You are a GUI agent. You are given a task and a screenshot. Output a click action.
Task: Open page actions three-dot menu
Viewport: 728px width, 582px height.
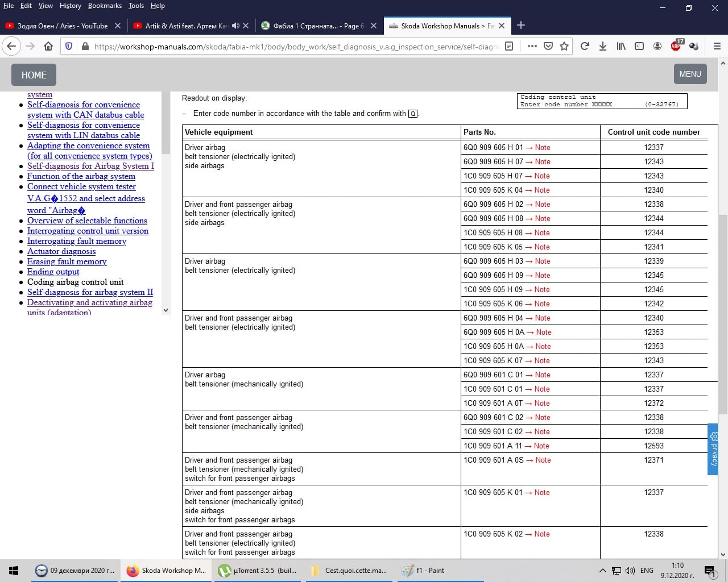point(532,46)
